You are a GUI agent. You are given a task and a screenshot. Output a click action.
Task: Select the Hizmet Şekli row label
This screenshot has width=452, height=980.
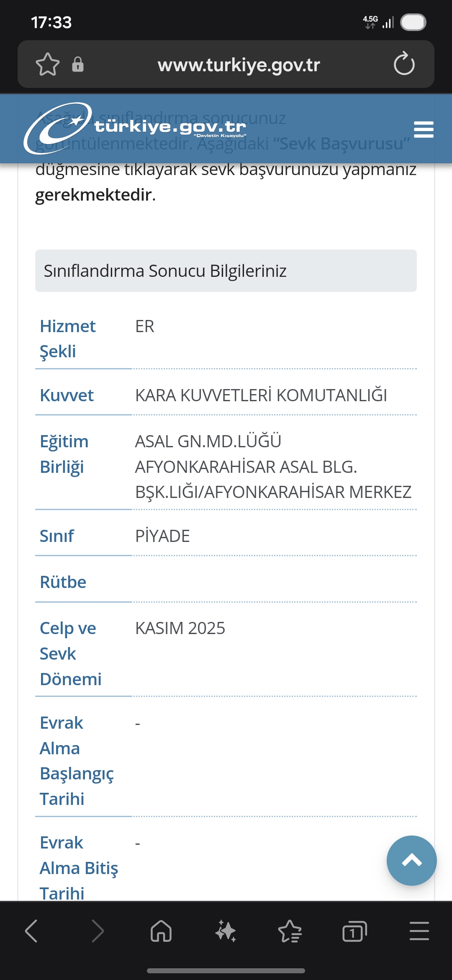tap(68, 338)
